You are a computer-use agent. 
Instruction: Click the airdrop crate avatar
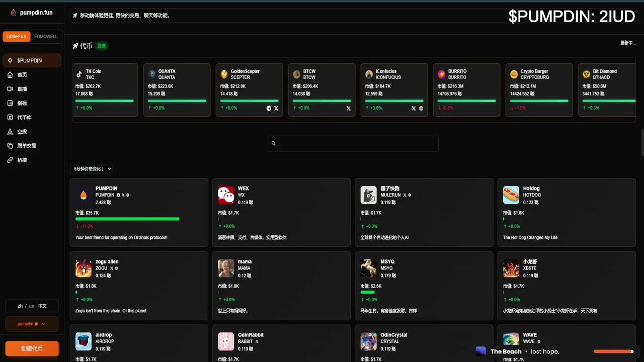click(x=84, y=342)
